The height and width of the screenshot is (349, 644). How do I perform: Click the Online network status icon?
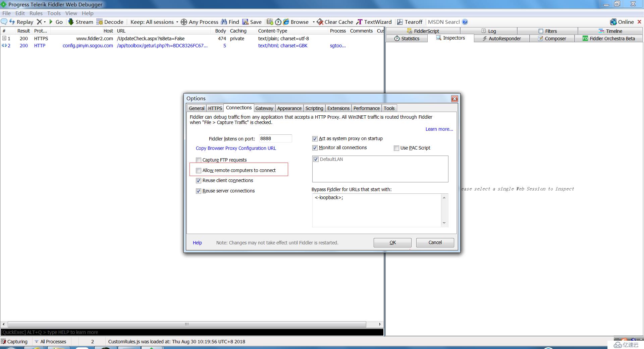pyautogui.click(x=622, y=22)
